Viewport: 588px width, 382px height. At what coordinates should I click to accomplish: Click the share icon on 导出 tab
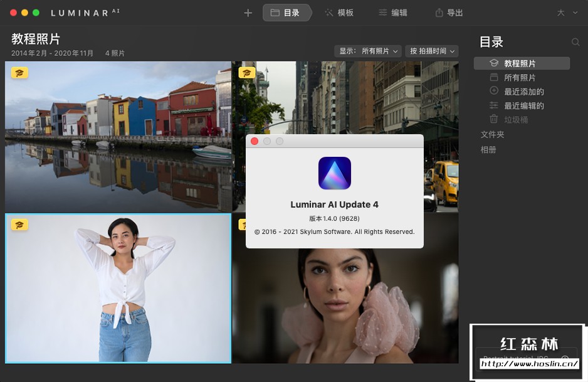coord(439,13)
